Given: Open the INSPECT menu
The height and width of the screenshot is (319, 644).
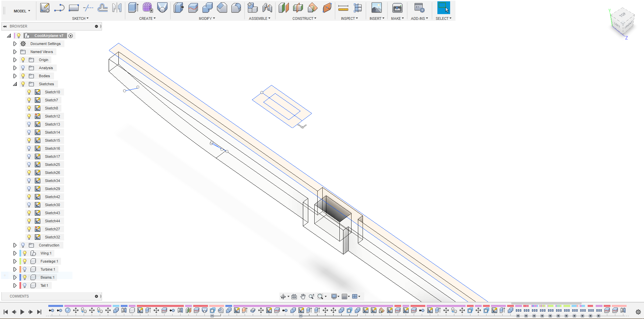Looking at the screenshot, I should point(349,18).
